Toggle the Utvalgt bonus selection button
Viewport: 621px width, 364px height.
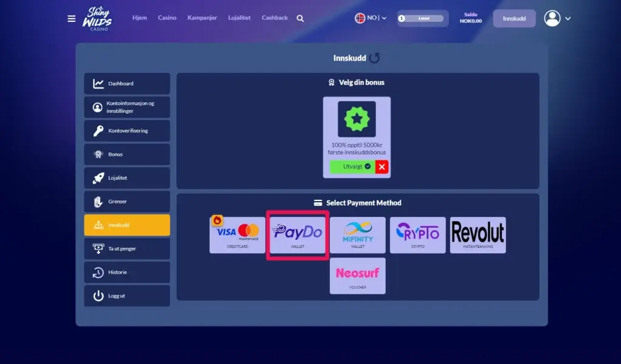[x=352, y=167]
